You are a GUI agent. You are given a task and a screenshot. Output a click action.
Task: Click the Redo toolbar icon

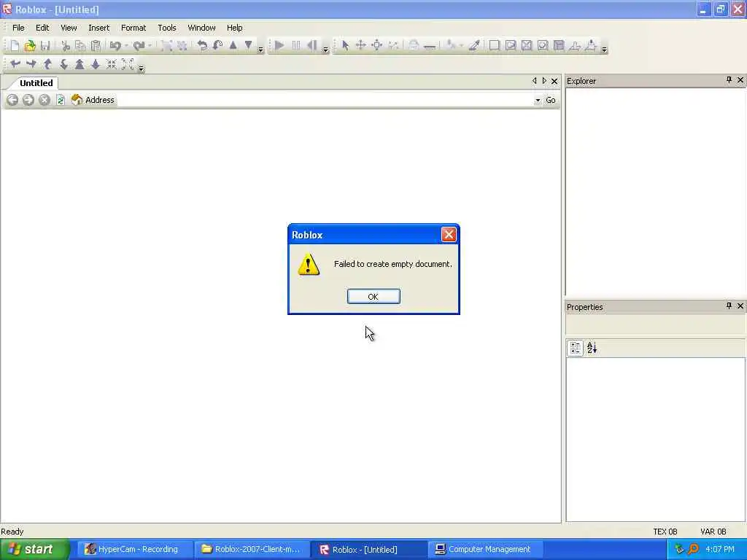139,46
